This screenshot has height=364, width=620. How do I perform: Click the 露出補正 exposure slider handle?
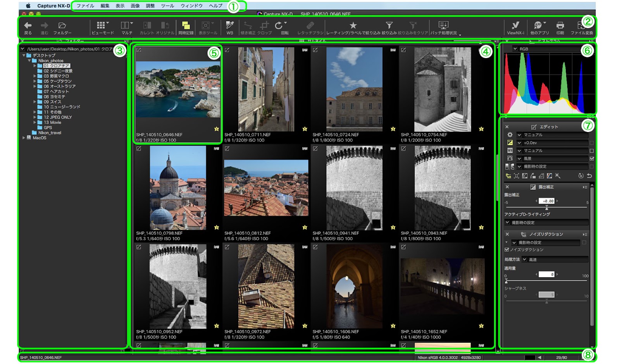click(x=547, y=208)
